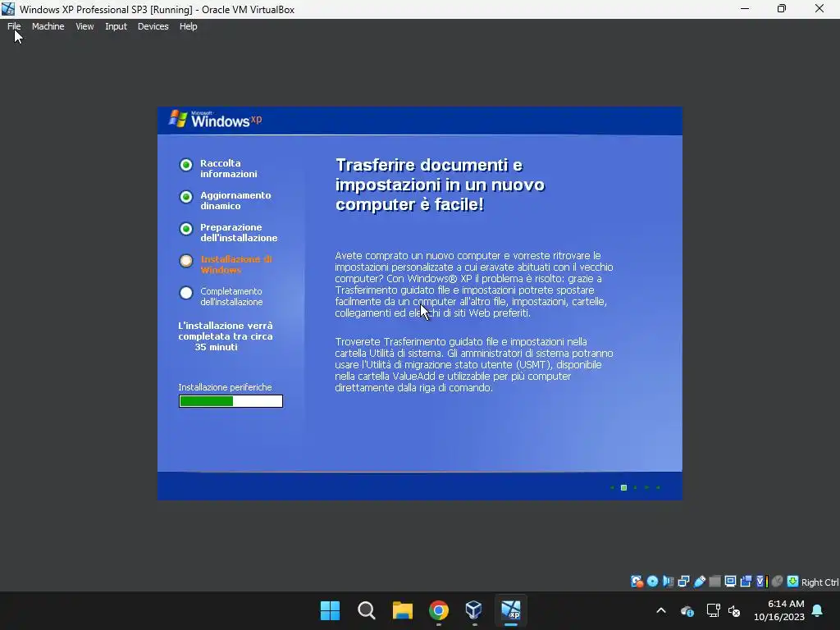Open the Machine menu
Image resolution: width=840 pixels, height=630 pixels.
48,26
